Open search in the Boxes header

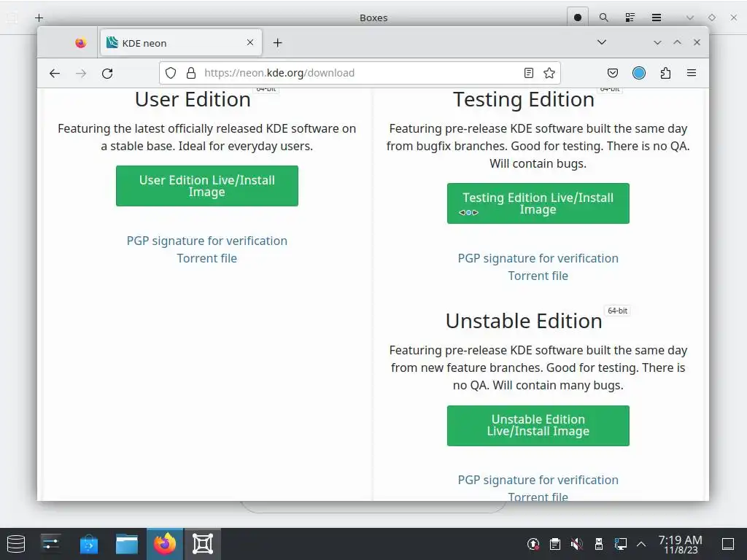603,17
